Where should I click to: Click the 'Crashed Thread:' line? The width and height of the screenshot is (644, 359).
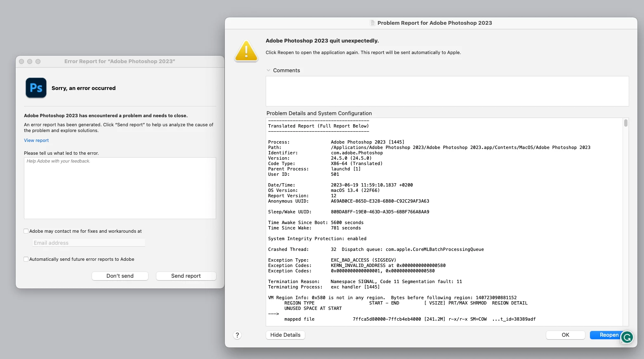coord(376,250)
